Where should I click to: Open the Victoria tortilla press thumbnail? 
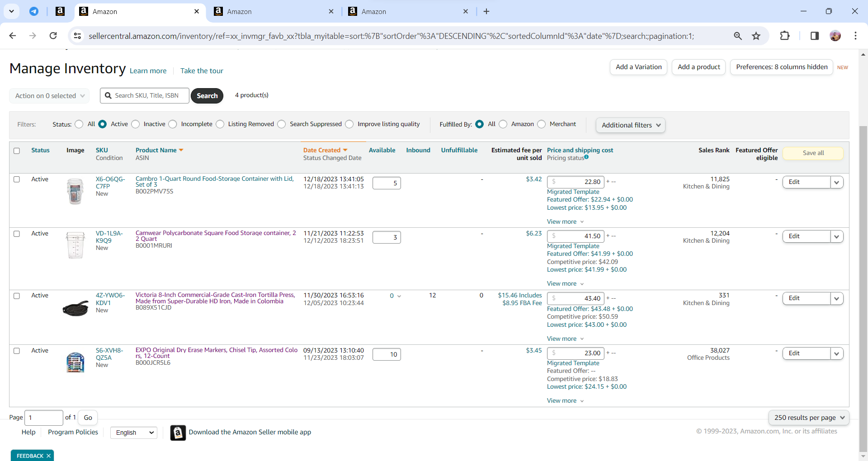pyautogui.click(x=75, y=308)
